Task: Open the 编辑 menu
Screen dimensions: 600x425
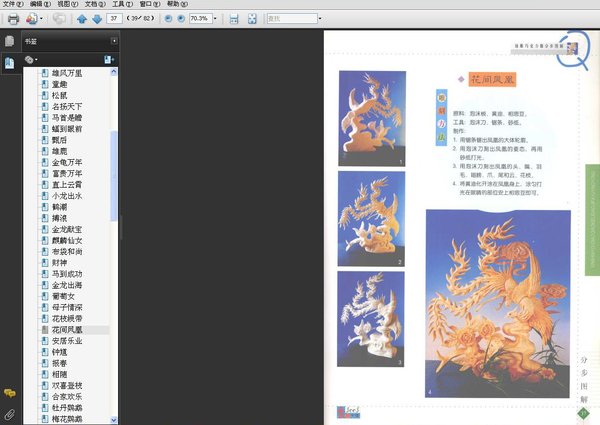Action: point(40,4)
